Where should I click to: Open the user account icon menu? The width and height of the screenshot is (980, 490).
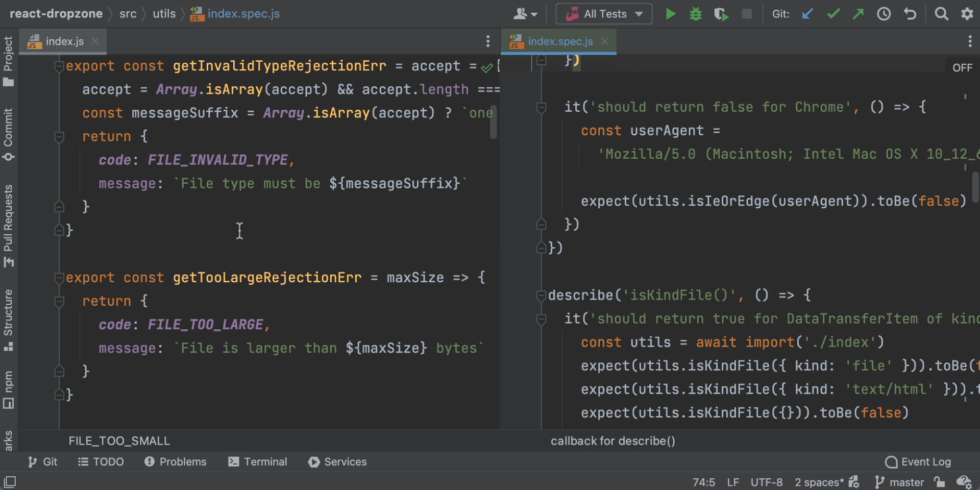(x=525, y=14)
